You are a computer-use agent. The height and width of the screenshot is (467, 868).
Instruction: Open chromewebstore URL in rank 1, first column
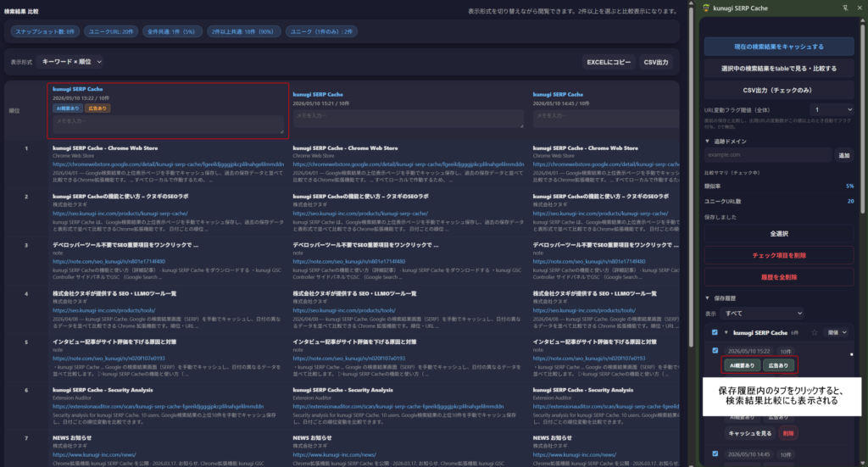[x=169, y=164]
